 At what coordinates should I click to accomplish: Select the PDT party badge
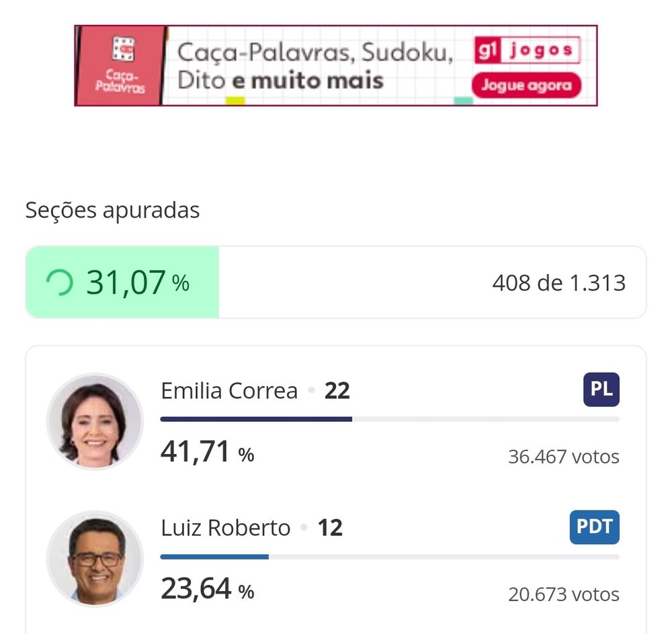(594, 527)
